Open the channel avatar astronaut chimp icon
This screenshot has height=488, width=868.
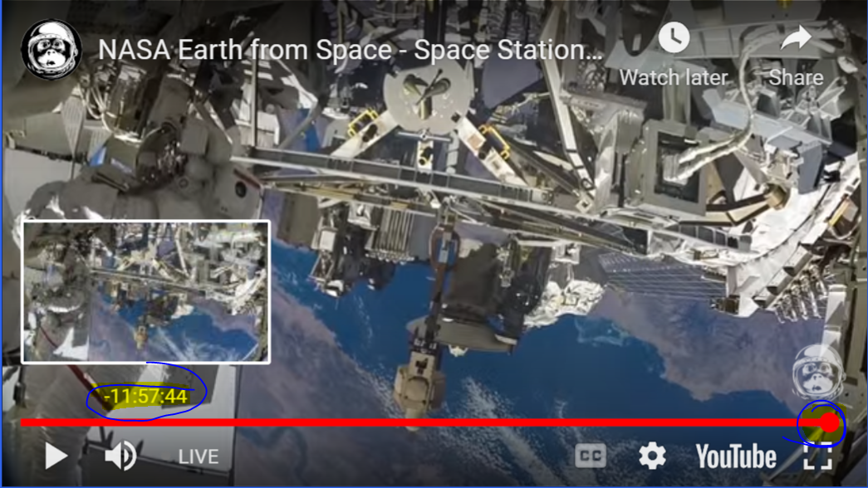pos(51,49)
